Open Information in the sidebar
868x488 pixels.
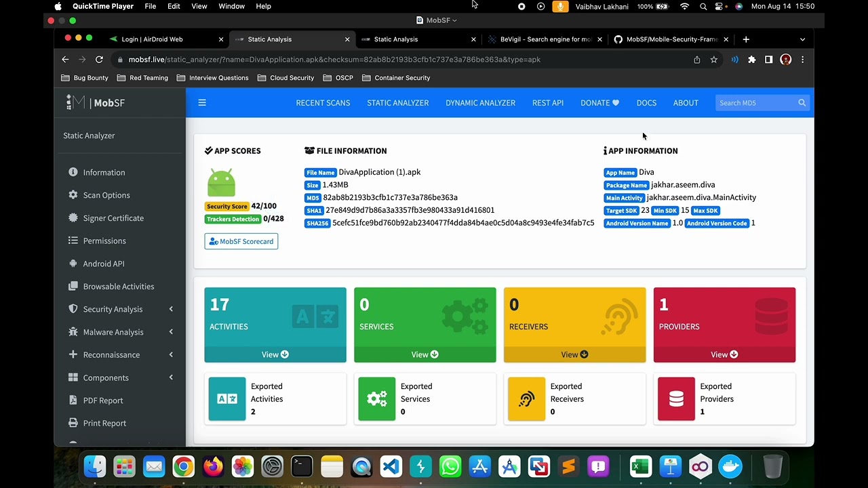[x=104, y=172]
